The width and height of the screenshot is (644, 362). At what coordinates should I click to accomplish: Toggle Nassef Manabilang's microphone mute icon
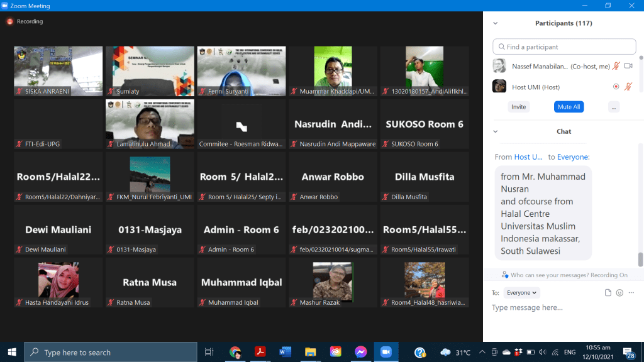[x=616, y=65]
